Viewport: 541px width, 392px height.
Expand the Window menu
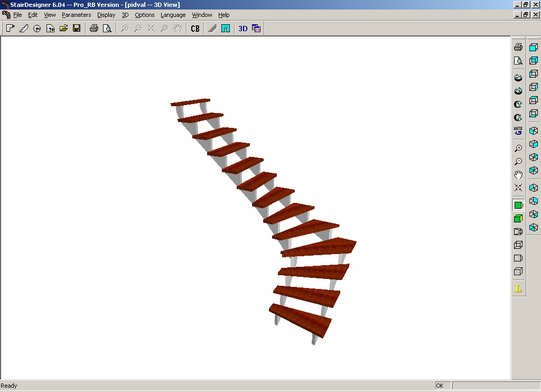202,15
